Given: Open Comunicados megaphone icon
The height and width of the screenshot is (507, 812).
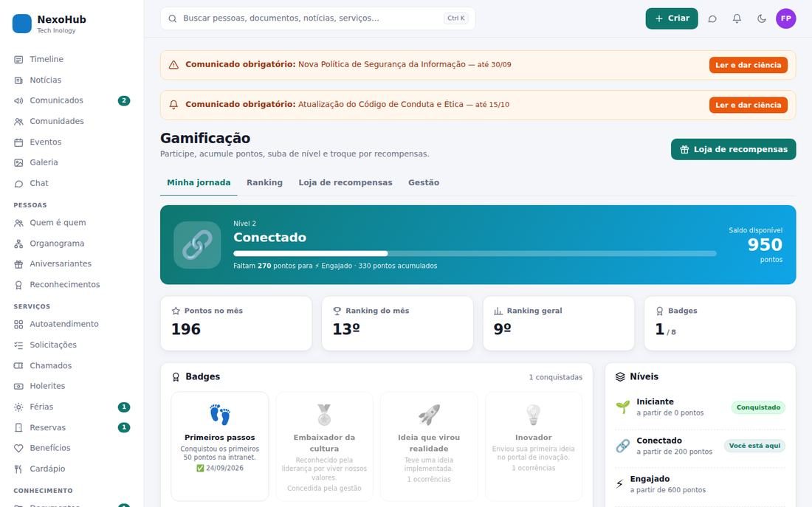Looking at the screenshot, I should point(18,101).
